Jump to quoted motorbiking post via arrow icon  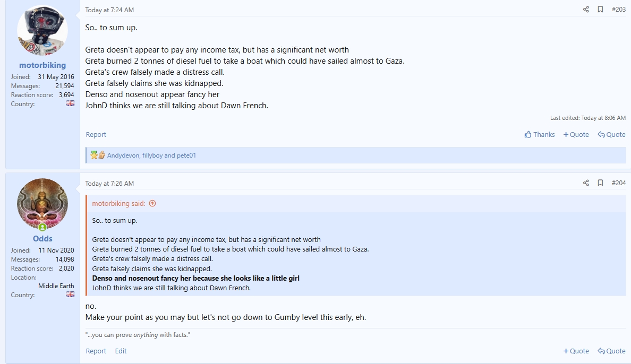tap(152, 204)
